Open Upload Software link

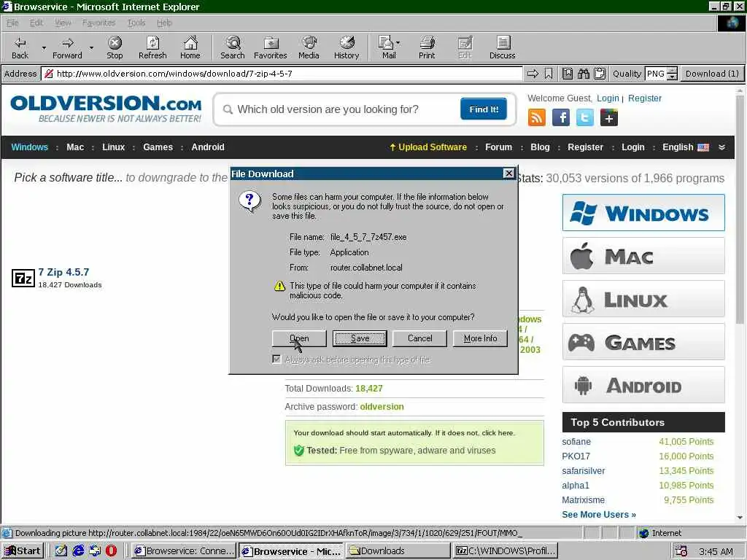click(x=427, y=147)
